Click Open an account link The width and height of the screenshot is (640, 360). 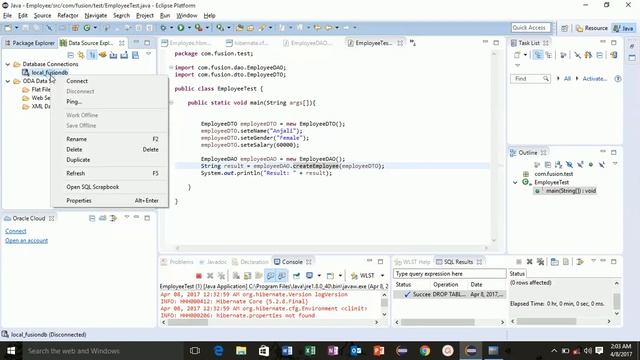(x=27, y=241)
